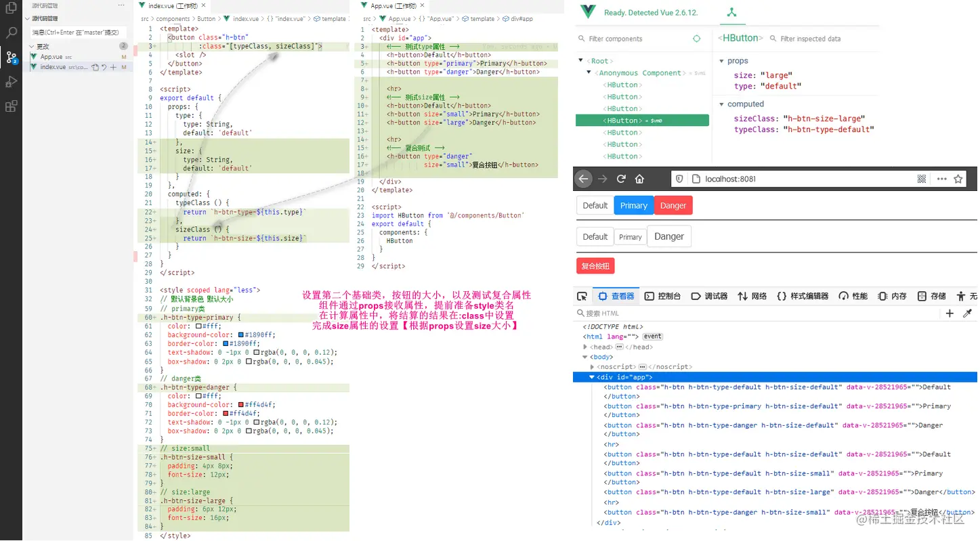The width and height of the screenshot is (980, 541).
Task: Collapse the props section in Vue devtools
Action: click(722, 61)
